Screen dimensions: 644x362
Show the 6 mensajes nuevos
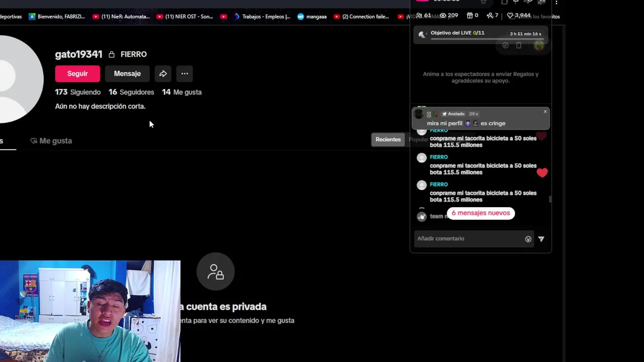[480, 213]
